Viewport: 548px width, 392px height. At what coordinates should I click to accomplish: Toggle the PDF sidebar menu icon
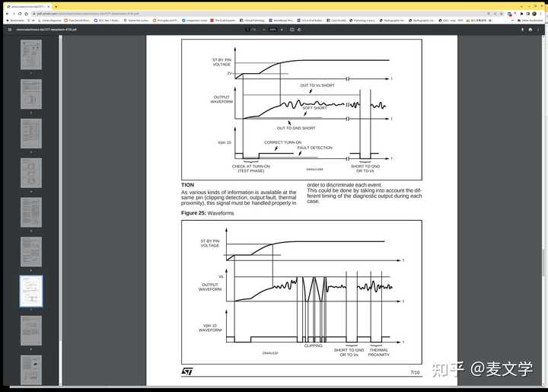coord(9,30)
